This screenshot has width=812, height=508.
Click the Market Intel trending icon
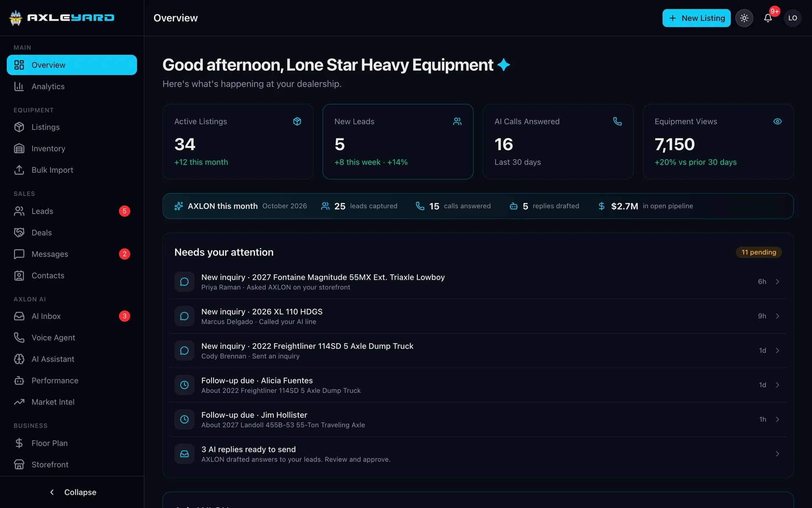click(x=19, y=402)
